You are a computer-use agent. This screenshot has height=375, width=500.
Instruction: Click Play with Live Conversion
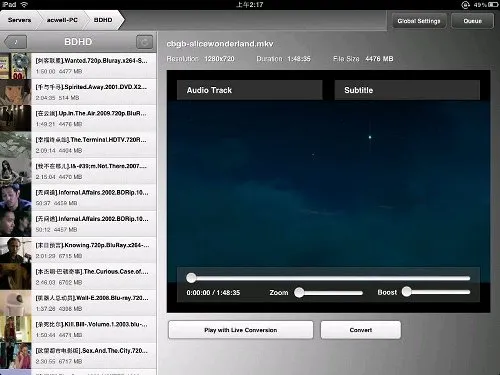(x=241, y=330)
